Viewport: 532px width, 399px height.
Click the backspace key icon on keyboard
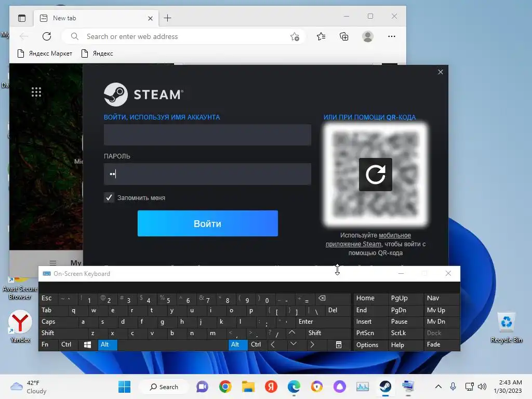click(x=333, y=298)
